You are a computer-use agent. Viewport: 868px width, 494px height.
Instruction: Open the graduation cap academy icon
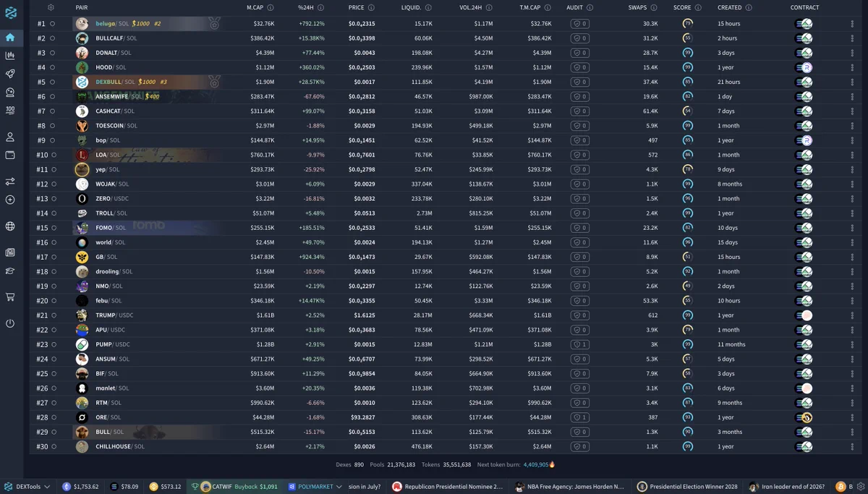tap(10, 271)
